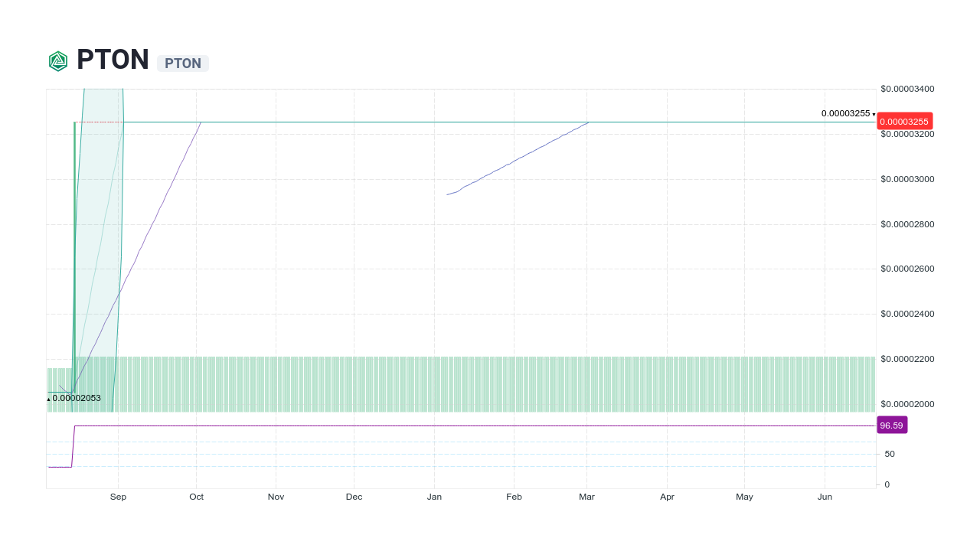Select the Sep label on the time axis
980x551 pixels.
click(x=118, y=496)
